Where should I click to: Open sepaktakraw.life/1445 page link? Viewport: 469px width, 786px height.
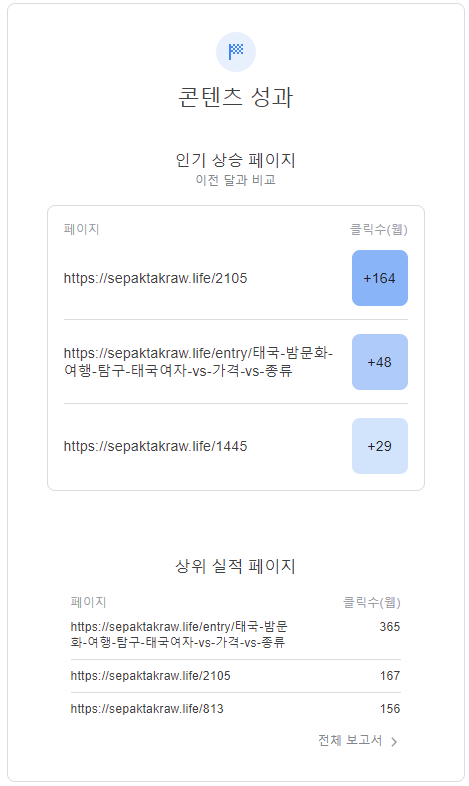(155, 446)
